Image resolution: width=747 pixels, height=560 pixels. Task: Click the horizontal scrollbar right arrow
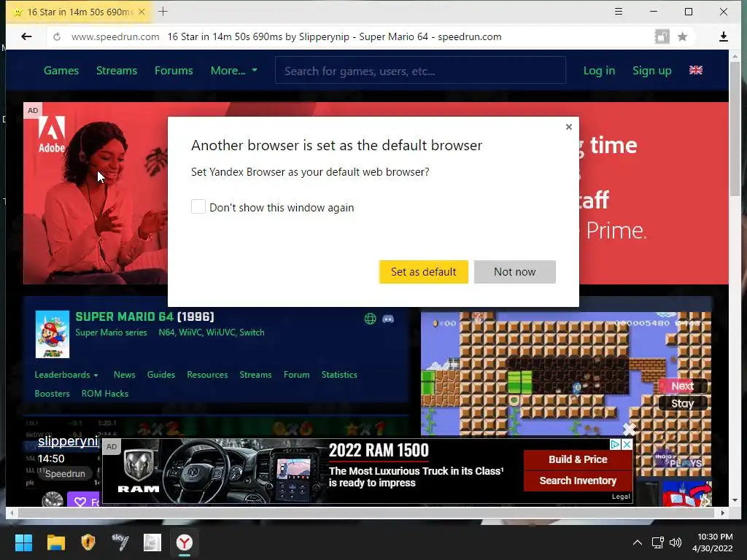[723, 513]
